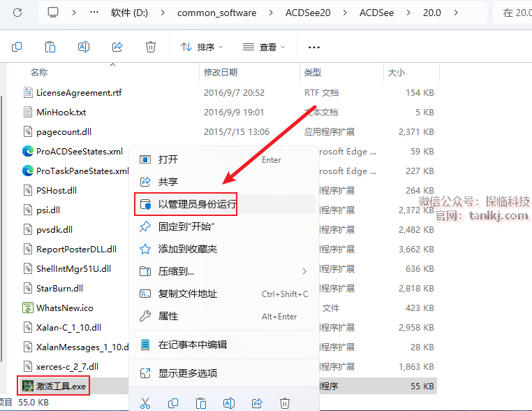Image resolution: width=532 pixels, height=411 pixels.
Task: Expand the chevron after 软件 (D:) breadcrumb
Action: pos(163,13)
